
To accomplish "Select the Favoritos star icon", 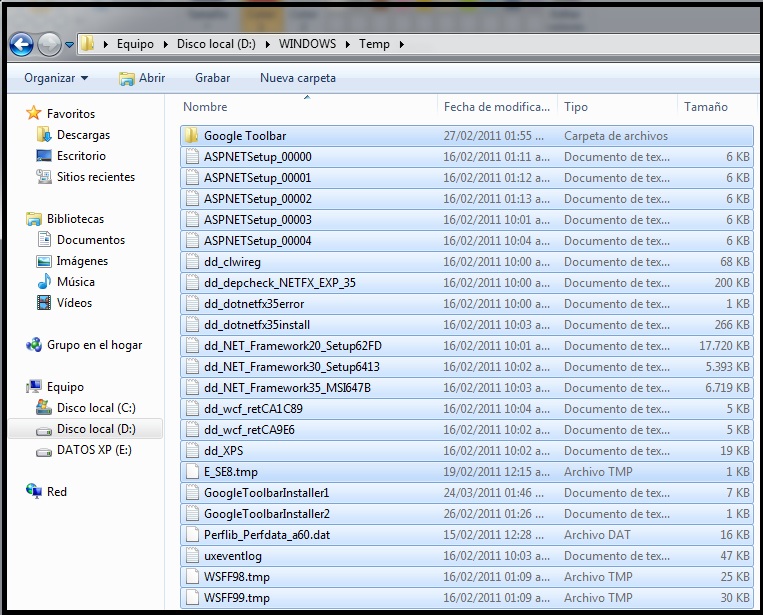I will (x=34, y=113).
